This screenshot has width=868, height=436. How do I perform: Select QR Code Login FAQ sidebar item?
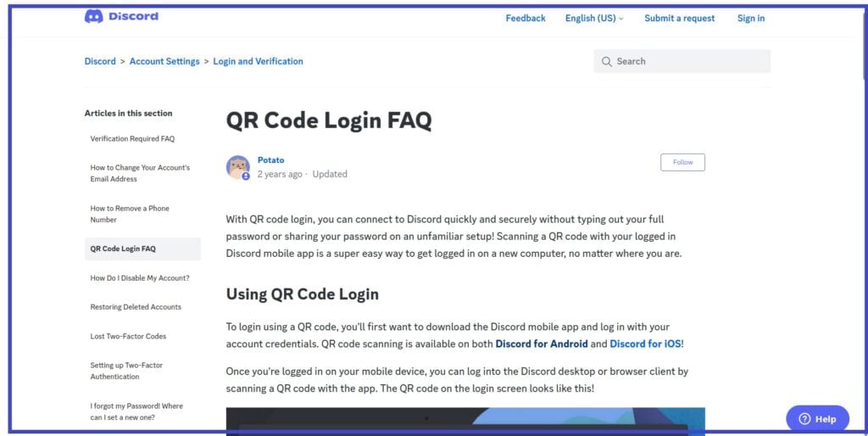click(x=142, y=249)
